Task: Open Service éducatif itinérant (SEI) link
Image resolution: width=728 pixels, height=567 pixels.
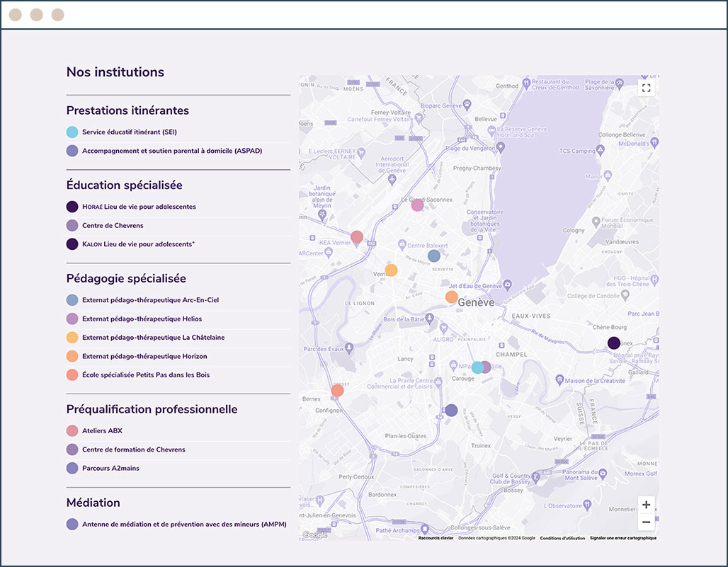Action: tap(130, 132)
